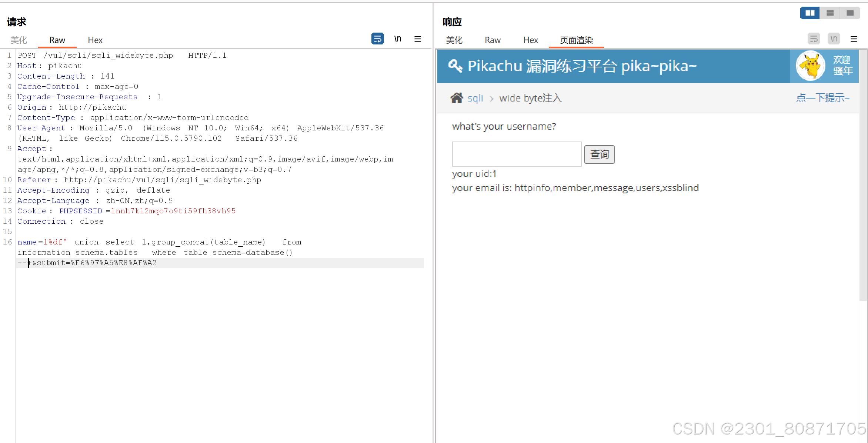
Task: Click the username input field
Action: coord(517,154)
